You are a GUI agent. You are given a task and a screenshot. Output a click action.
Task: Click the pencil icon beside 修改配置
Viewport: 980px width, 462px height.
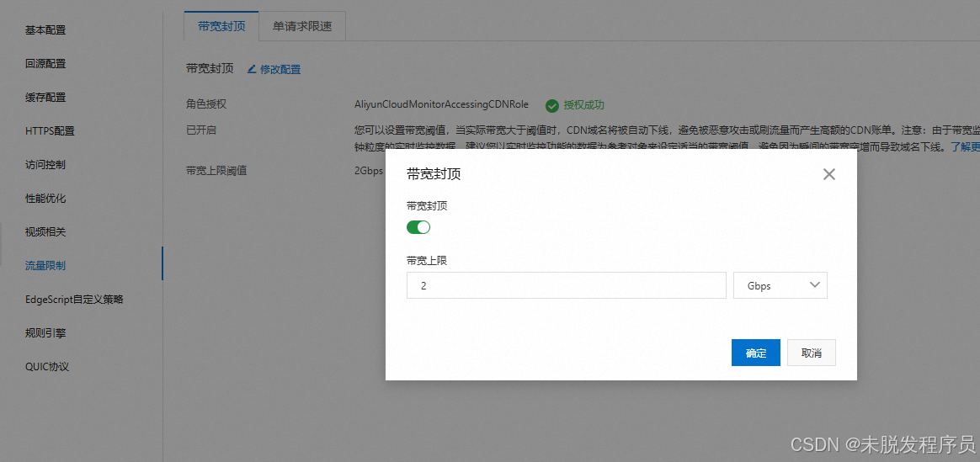252,69
